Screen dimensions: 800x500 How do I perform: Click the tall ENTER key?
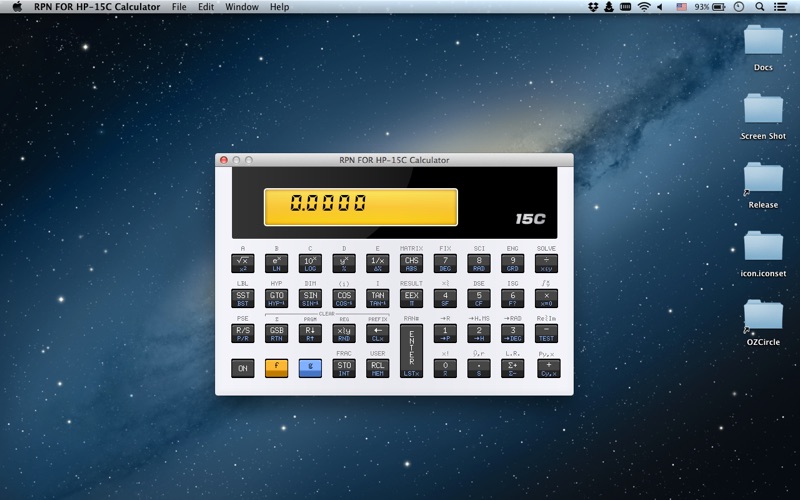point(411,351)
